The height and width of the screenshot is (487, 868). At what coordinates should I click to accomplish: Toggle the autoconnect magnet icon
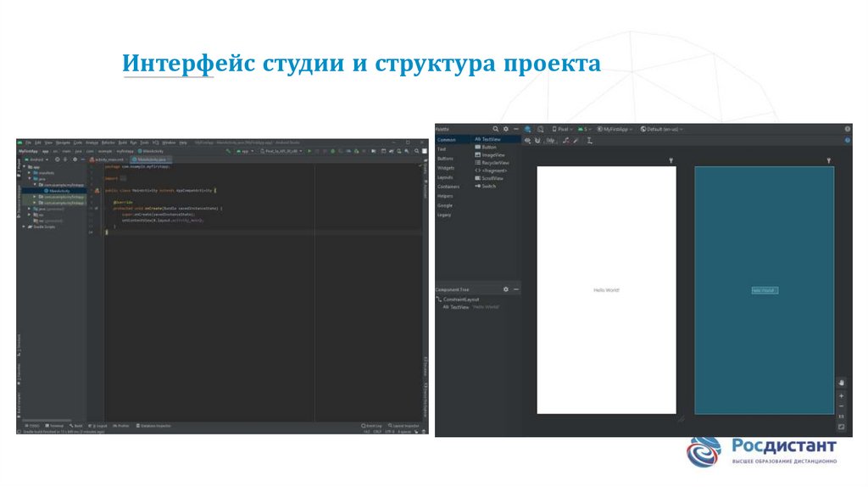537,140
